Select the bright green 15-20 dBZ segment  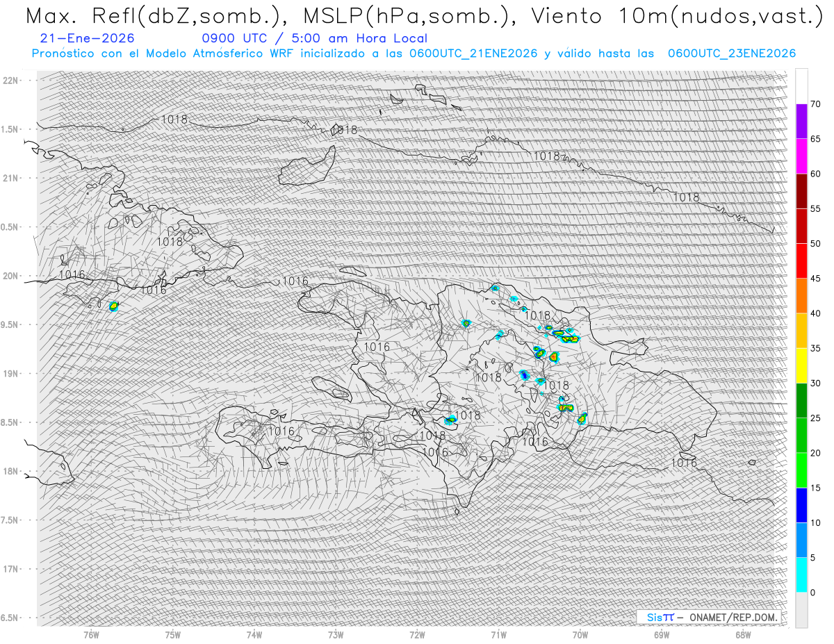coord(801,470)
